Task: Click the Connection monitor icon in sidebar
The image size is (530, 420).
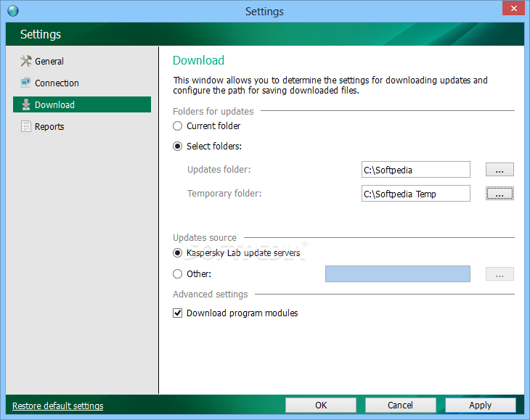Action: [x=25, y=83]
